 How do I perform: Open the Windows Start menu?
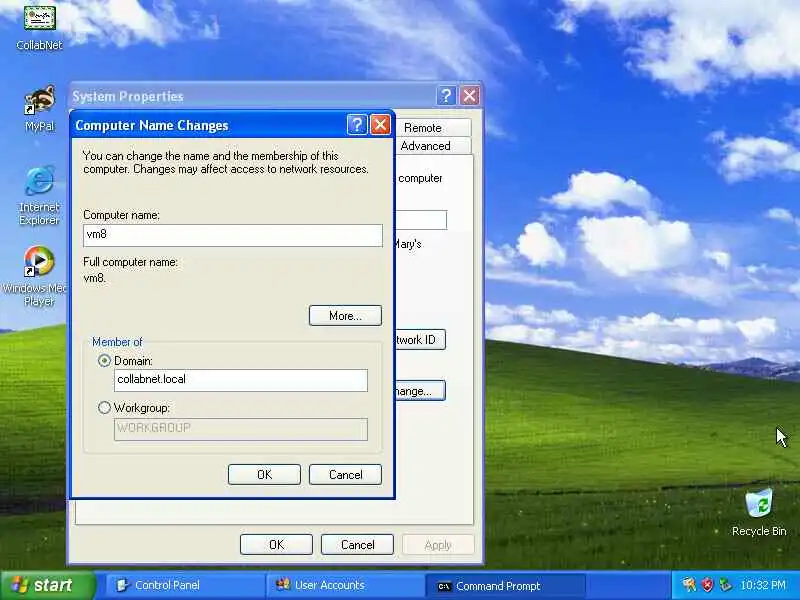[48, 585]
